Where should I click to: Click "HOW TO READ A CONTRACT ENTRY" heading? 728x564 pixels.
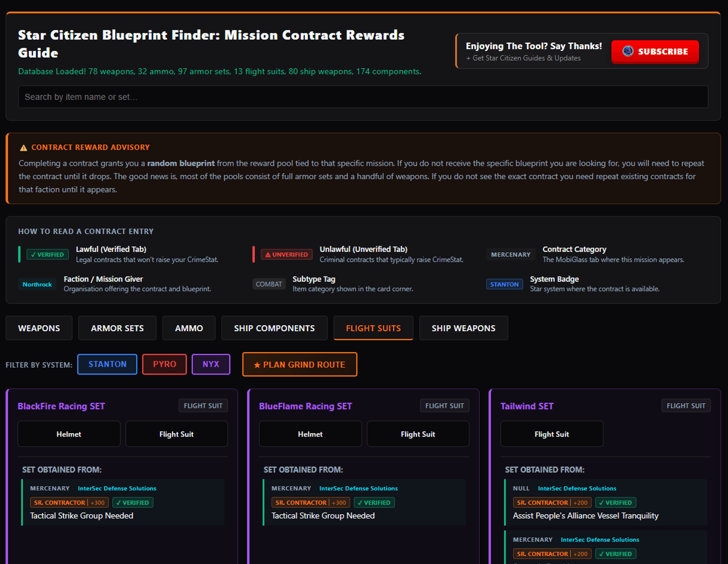coord(86,231)
